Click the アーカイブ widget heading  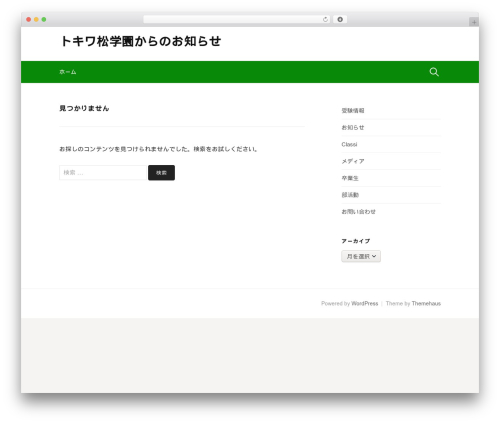(355, 241)
